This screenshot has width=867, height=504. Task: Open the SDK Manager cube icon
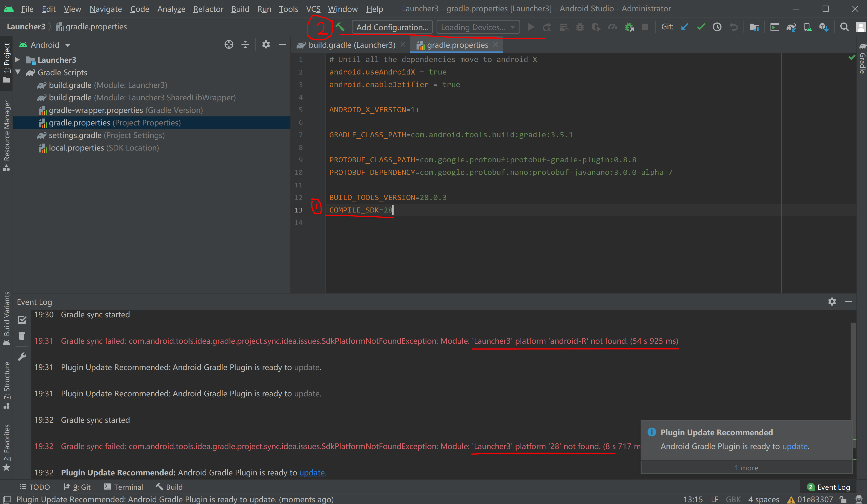(x=824, y=27)
